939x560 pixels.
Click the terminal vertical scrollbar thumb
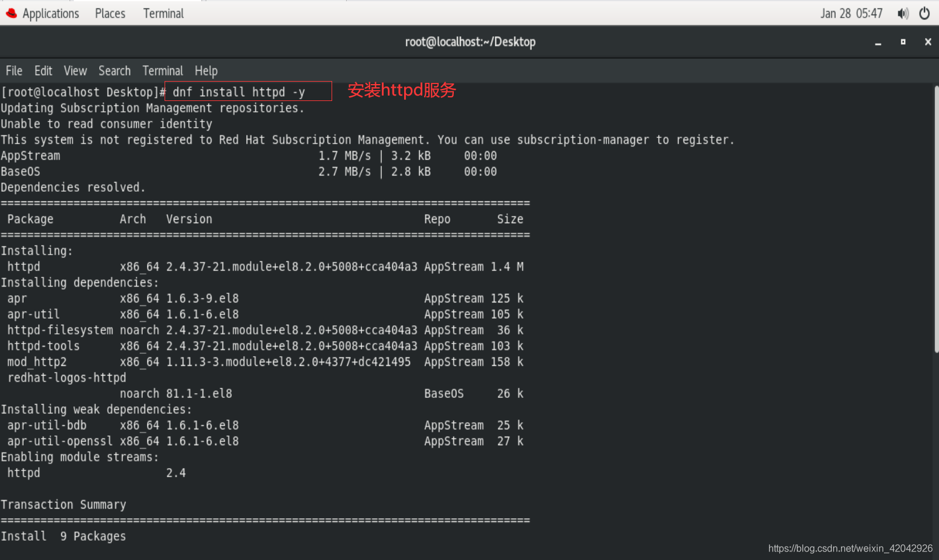(x=937, y=218)
